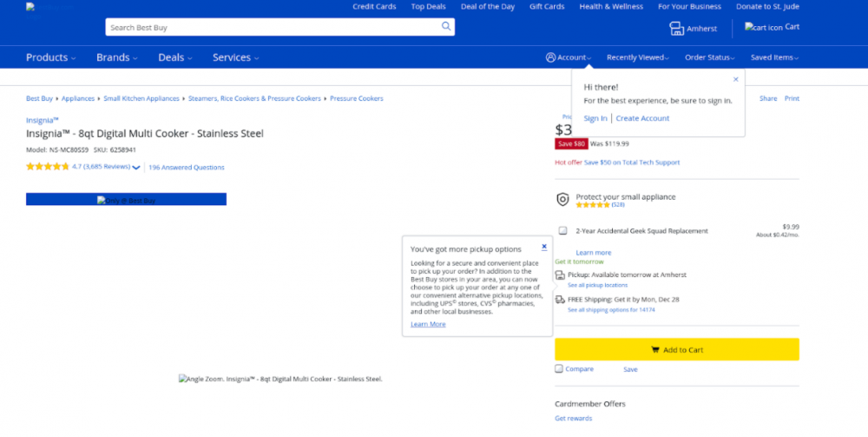This screenshot has height=437, width=868.
Task: Open Top Deals in the top menu
Action: tap(429, 7)
